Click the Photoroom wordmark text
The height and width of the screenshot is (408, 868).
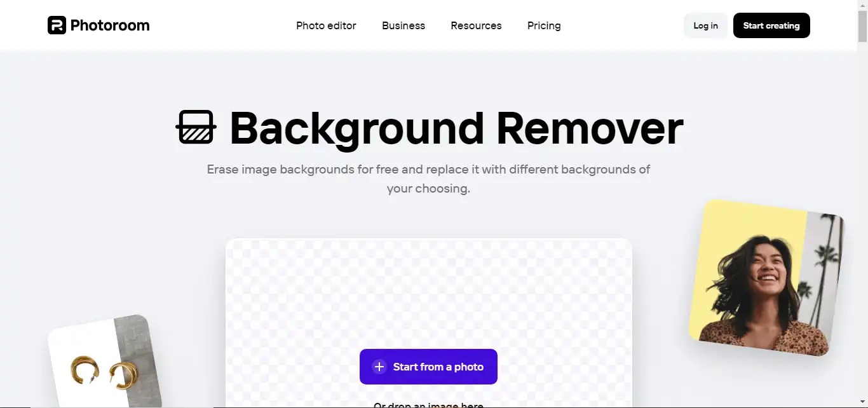[x=110, y=25]
